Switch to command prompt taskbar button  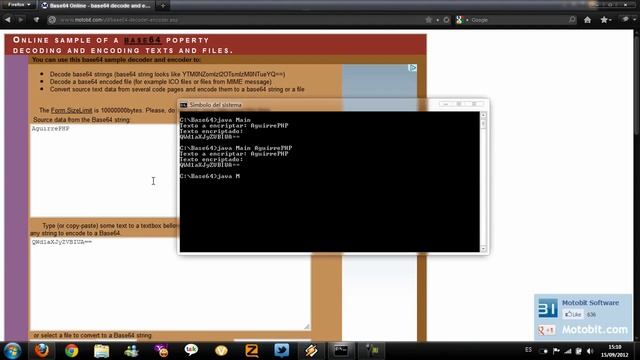[341, 351]
